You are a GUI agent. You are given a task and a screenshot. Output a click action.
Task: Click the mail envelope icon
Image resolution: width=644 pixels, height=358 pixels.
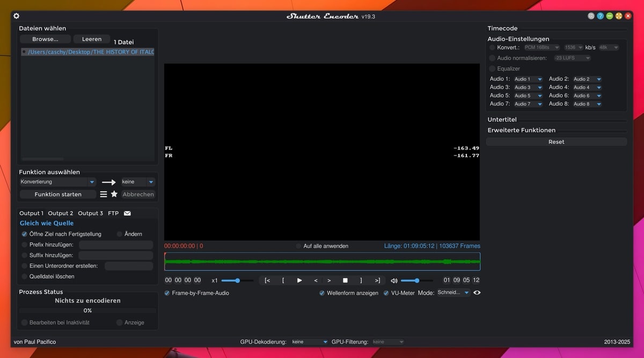(127, 213)
